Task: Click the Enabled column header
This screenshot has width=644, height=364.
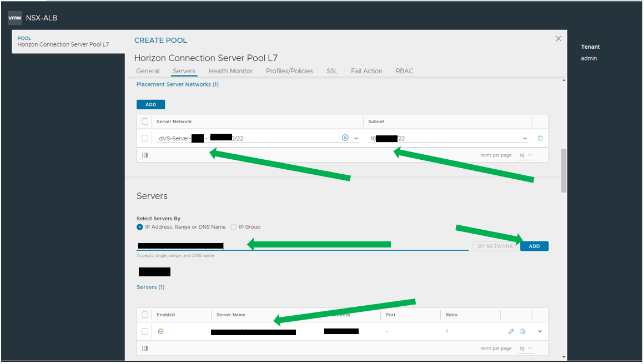Action: tap(165, 315)
